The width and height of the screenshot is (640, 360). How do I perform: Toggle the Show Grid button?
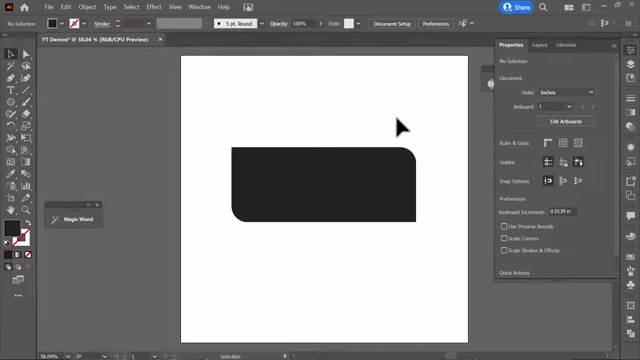point(563,143)
